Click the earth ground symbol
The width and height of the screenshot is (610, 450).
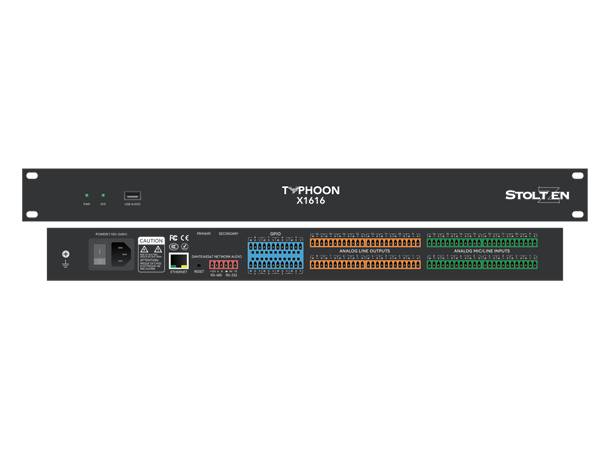[x=66, y=264]
